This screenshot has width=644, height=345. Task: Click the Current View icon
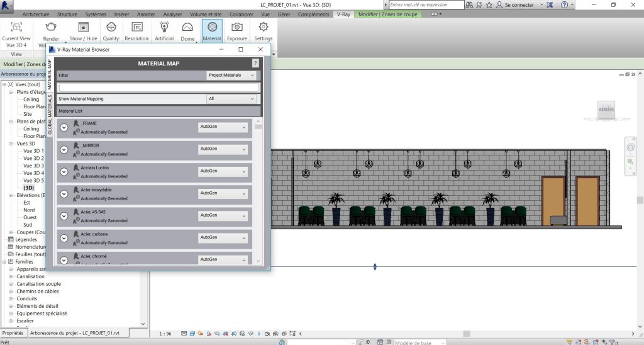coord(16,28)
